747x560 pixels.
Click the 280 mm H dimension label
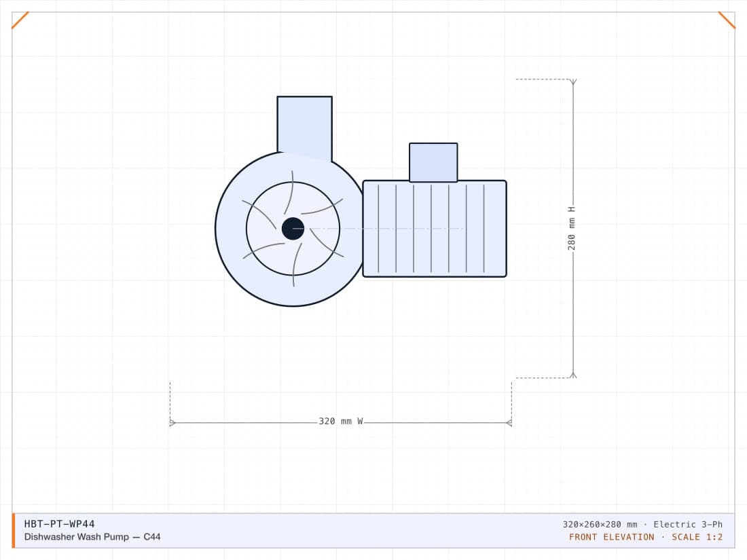coord(572,228)
